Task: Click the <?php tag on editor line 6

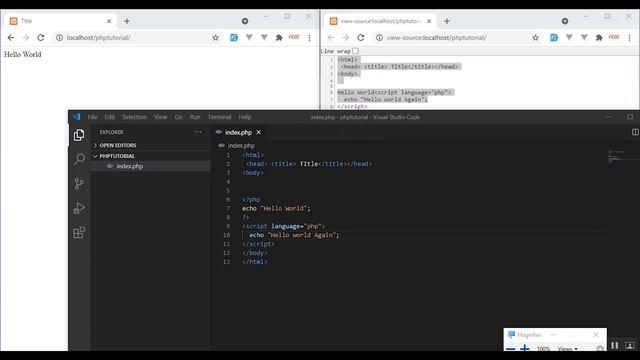Action: click(x=251, y=200)
